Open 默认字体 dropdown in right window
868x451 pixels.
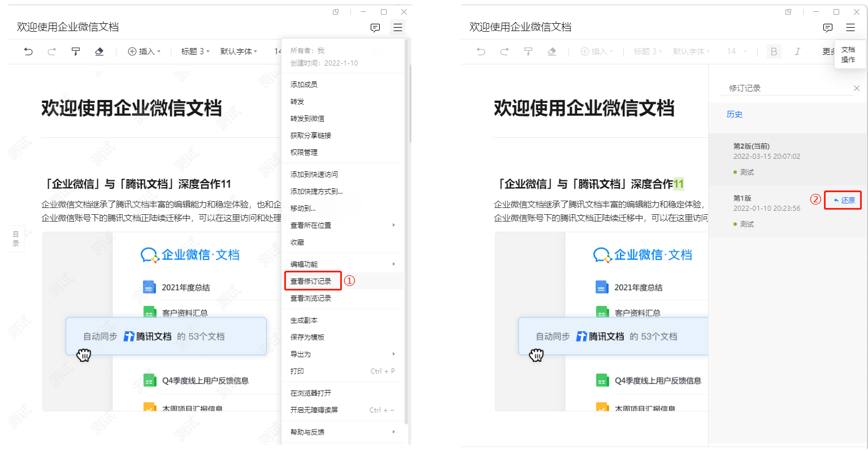pos(691,51)
